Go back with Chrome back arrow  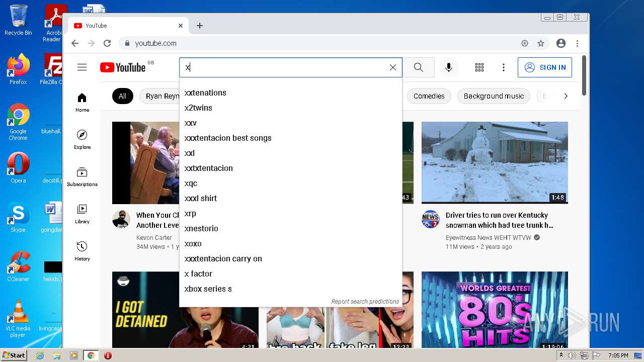[x=75, y=43]
